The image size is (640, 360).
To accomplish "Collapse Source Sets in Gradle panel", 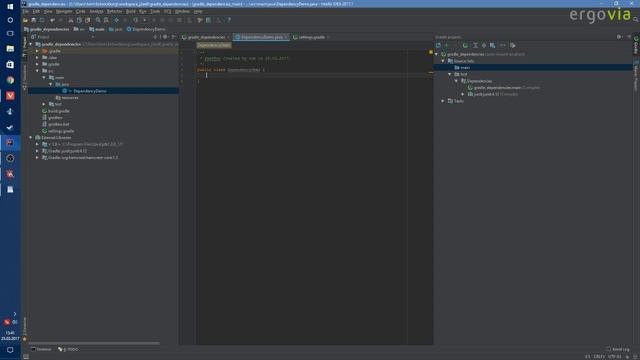I will [443, 61].
